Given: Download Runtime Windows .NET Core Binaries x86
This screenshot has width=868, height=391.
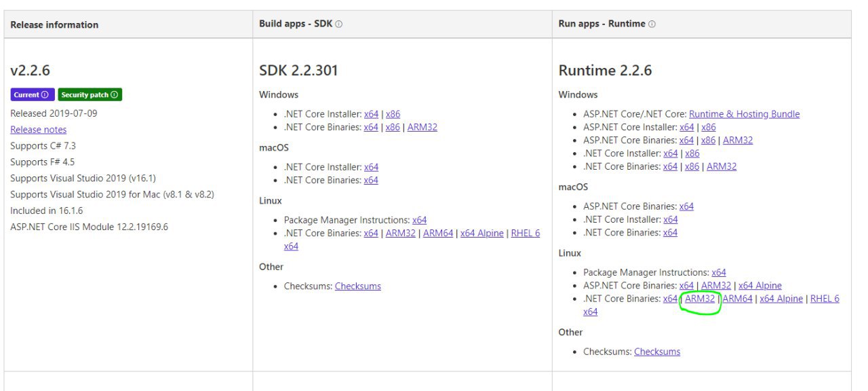Looking at the screenshot, I should click(x=692, y=166).
